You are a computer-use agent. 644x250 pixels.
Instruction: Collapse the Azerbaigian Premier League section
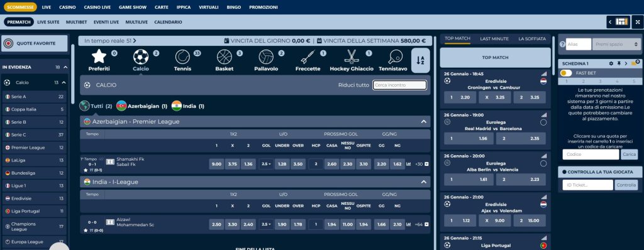(x=423, y=122)
